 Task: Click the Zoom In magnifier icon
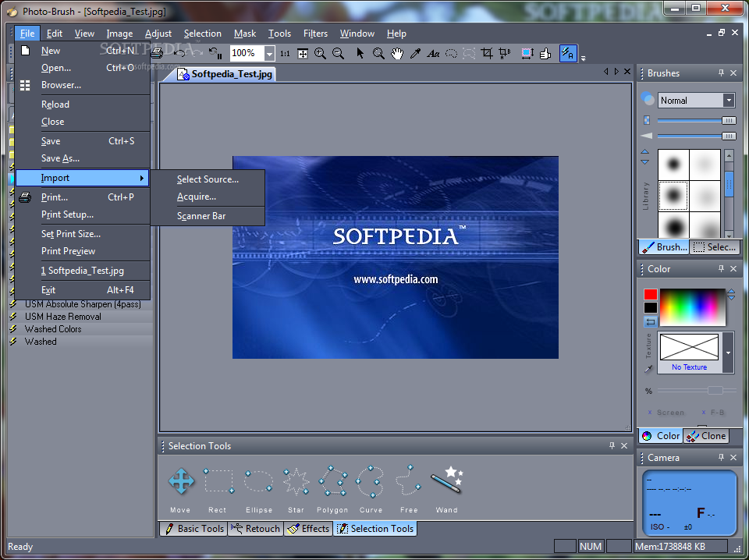pyautogui.click(x=320, y=54)
